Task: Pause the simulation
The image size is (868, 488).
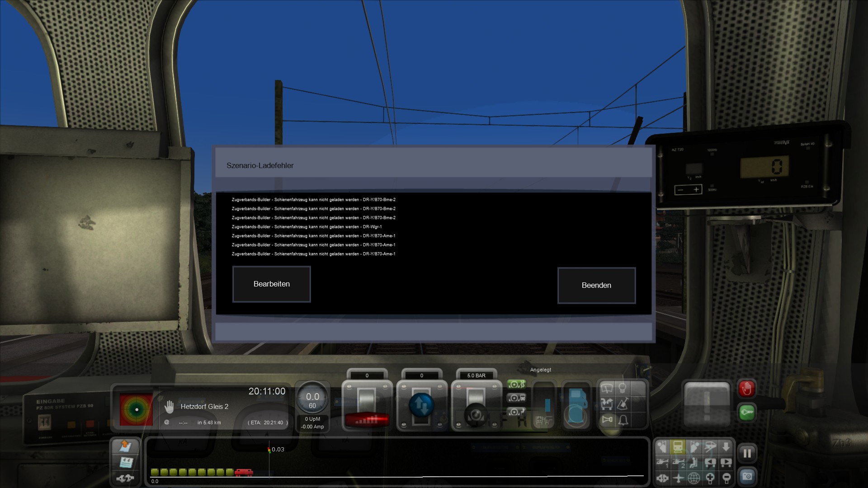Action: (x=747, y=453)
